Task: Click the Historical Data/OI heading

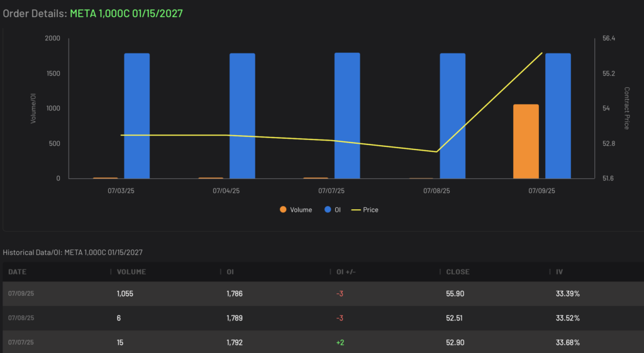Action: click(73, 253)
